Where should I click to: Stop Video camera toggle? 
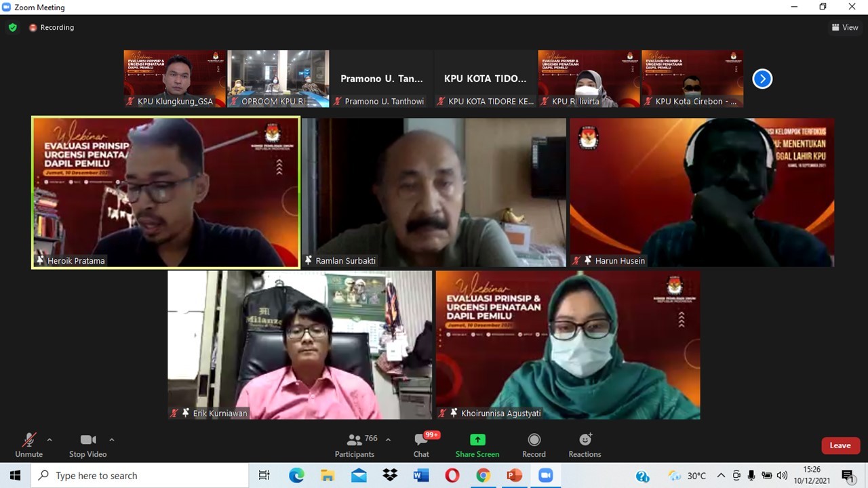coord(87,445)
